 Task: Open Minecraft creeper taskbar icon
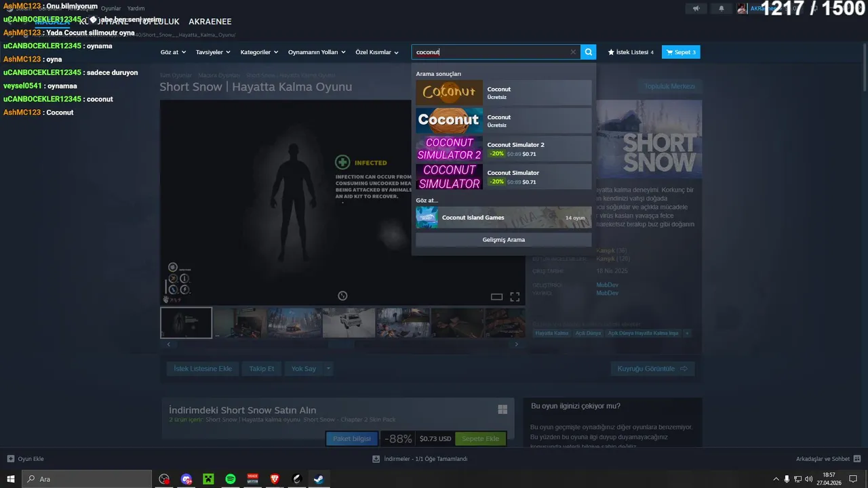point(208,479)
